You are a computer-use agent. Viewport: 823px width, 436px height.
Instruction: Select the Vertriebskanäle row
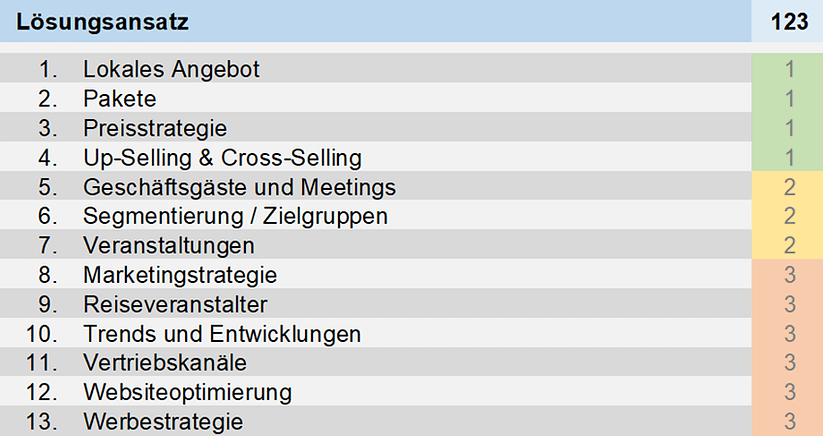tap(375, 361)
